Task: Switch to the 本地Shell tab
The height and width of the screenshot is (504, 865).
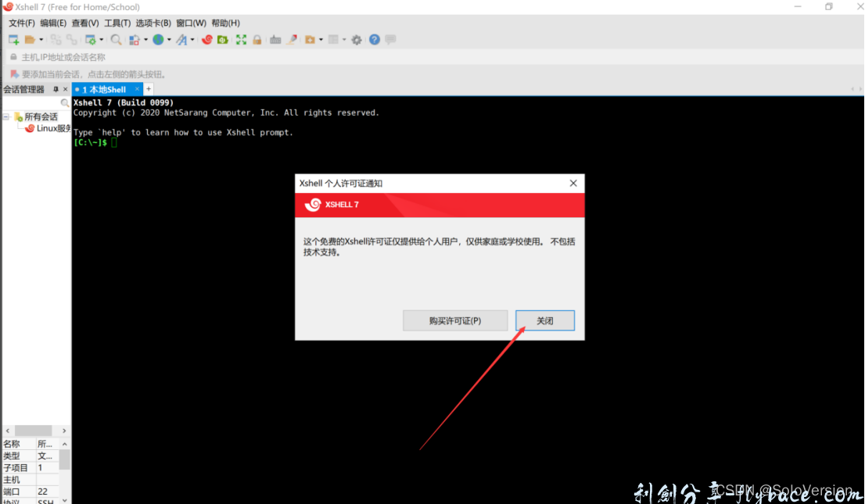Action: pos(106,88)
